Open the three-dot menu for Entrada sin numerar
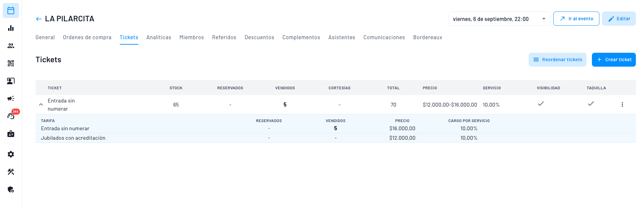This screenshot has width=644, height=208. pos(622,105)
